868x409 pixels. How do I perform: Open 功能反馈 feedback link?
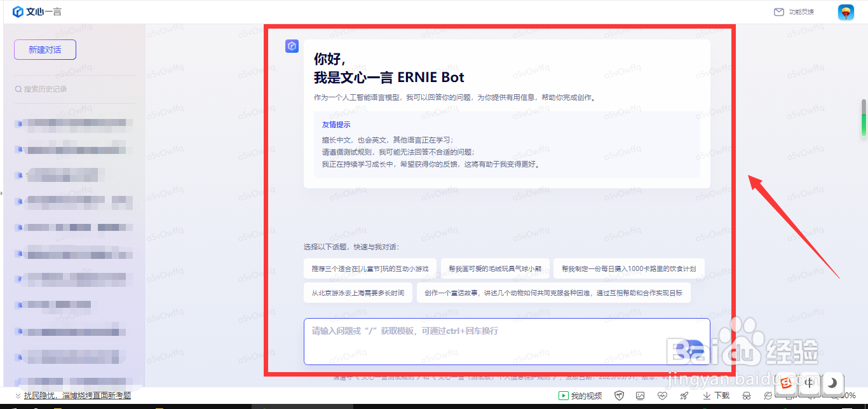click(801, 12)
